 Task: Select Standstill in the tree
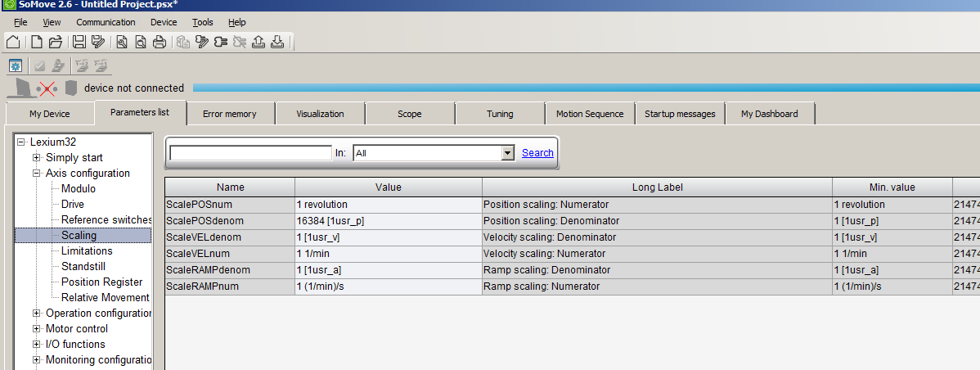[83, 266]
